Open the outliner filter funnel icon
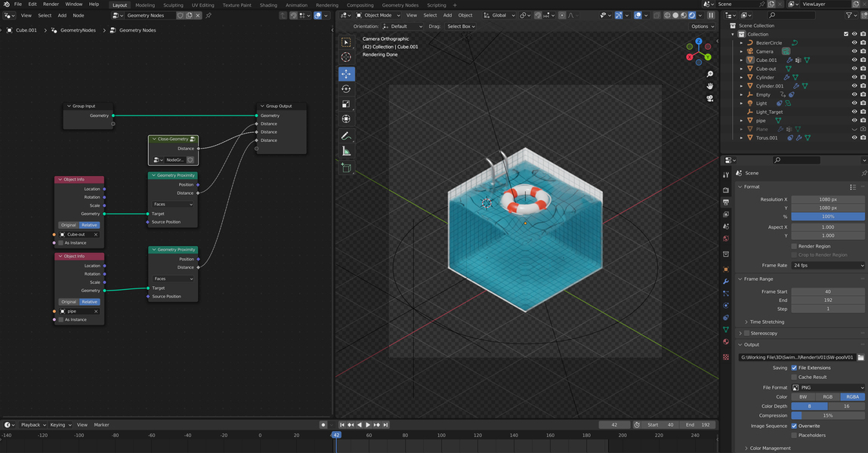Screen dimensions: 868x453 coord(849,16)
